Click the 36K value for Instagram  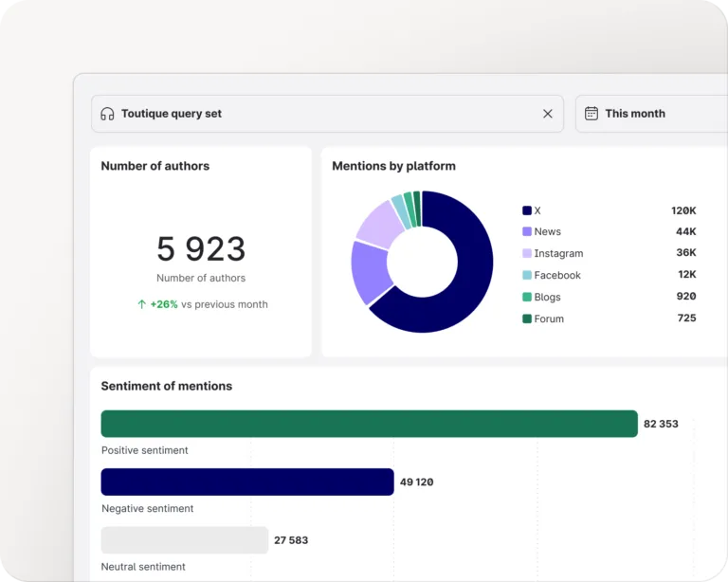click(685, 252)
